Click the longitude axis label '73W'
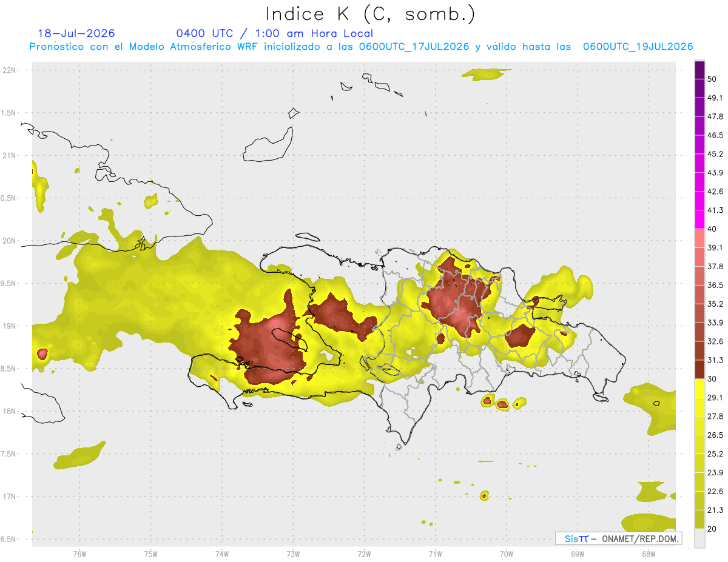 293,554
